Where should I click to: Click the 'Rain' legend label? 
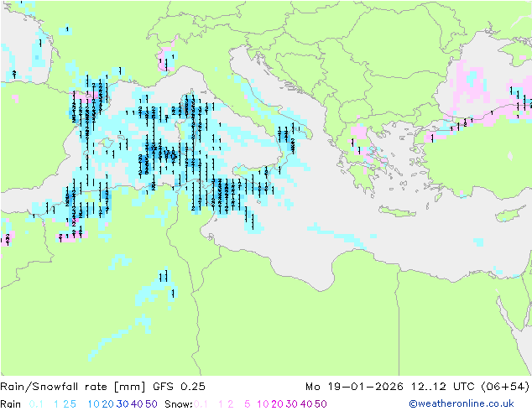click(11, 404)
